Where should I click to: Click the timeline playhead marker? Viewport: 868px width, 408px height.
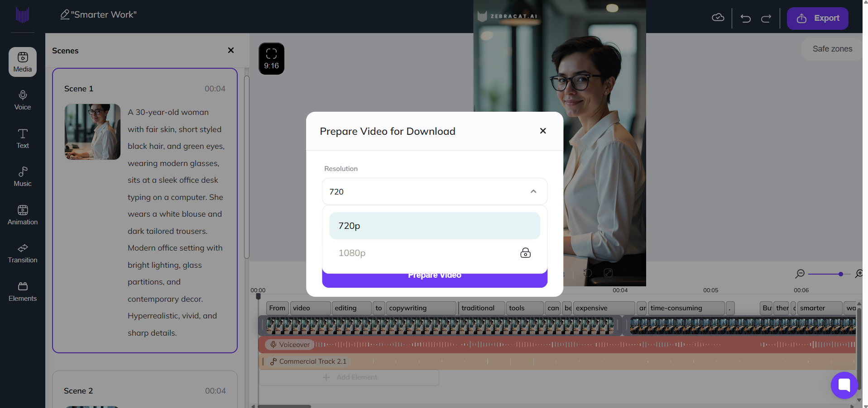(x=258, y=296)
